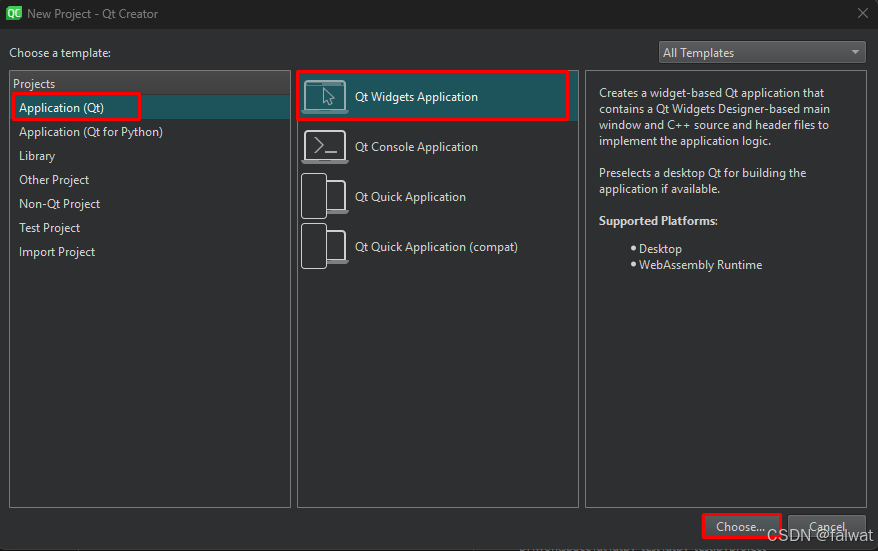Click the Cancel button
Image resolution: width=878 pixels, height=551 pixels.
click(x=826, y=526)
